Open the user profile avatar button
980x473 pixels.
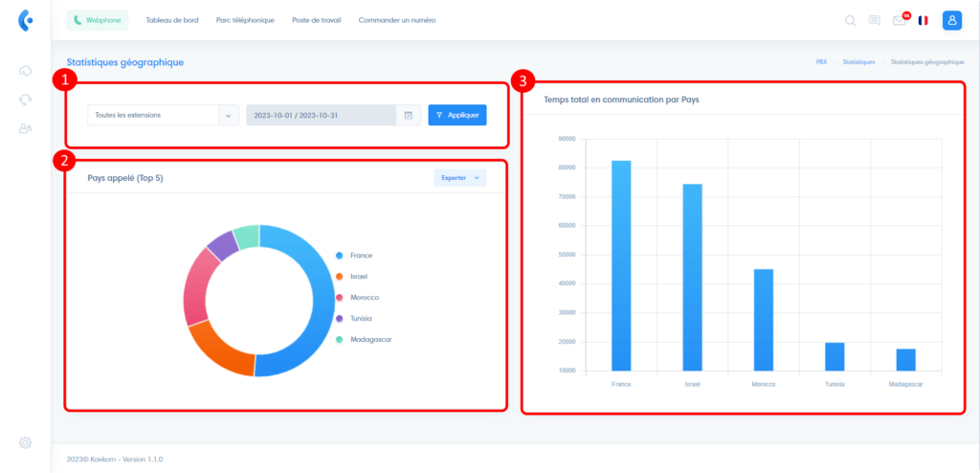tap(951, 20)
